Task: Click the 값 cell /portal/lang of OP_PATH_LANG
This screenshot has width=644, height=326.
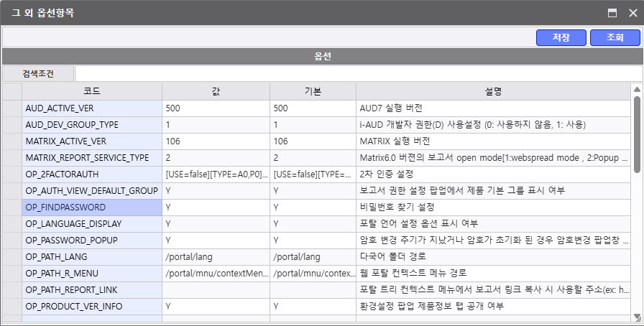Action: coord(216,257)
